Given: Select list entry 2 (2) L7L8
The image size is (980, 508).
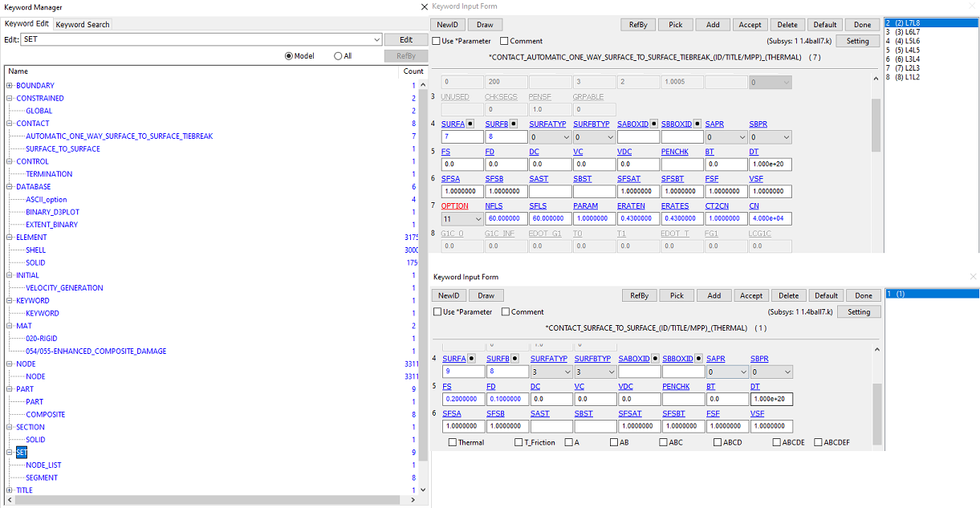Looking at the screenshot, I should [931, 22].
